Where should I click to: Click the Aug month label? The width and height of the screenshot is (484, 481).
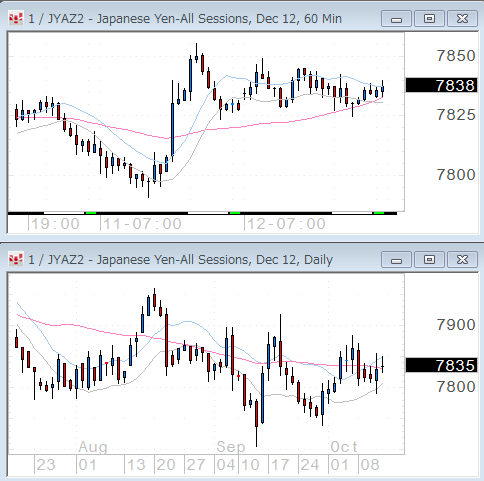click(x=93, y=447)
